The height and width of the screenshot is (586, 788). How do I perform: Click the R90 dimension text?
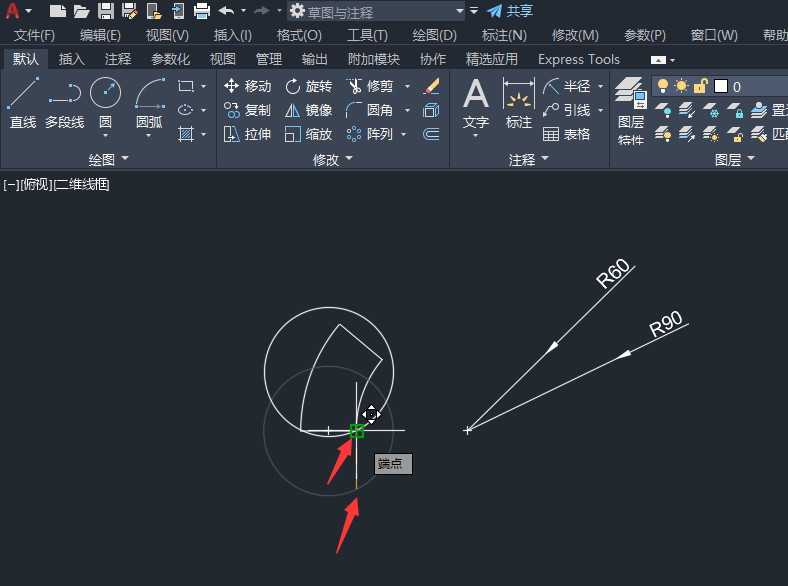(x=666, y=324)
